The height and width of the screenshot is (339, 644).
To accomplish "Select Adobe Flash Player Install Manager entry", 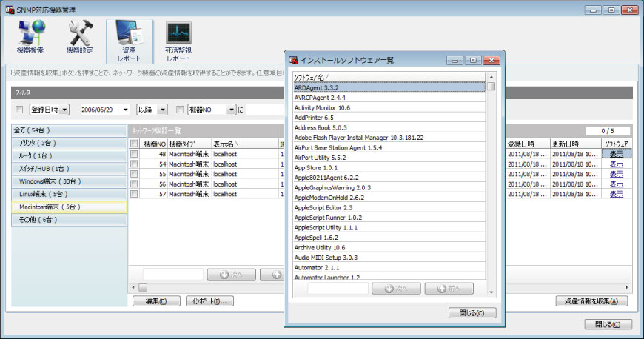I will tap(389, 138).
